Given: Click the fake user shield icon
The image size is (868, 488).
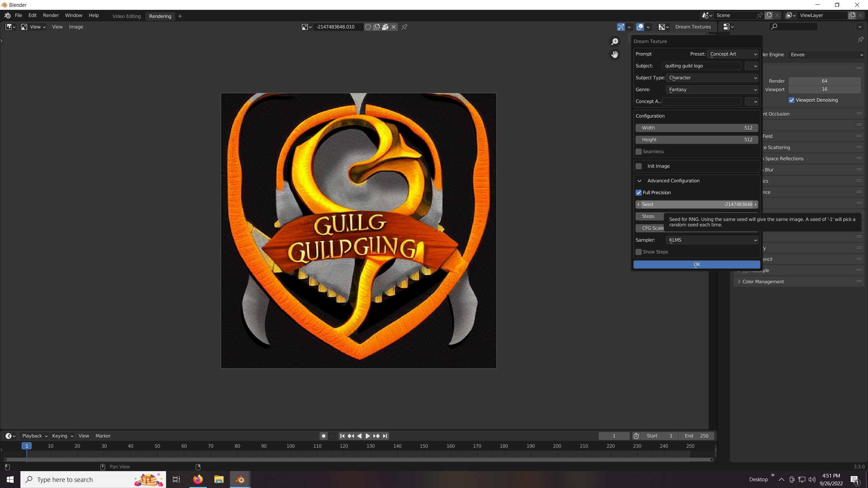Looking at the screenshot, I should [x=368, y=27].
